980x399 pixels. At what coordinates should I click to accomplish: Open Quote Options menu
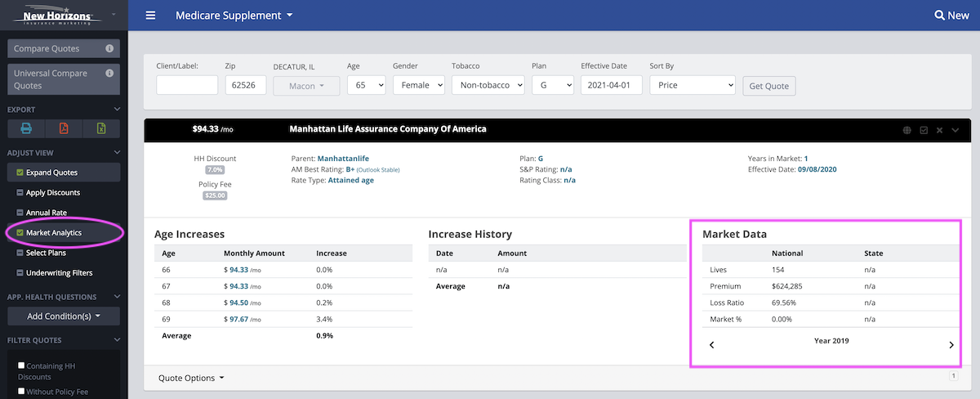(x=191, y=378)
